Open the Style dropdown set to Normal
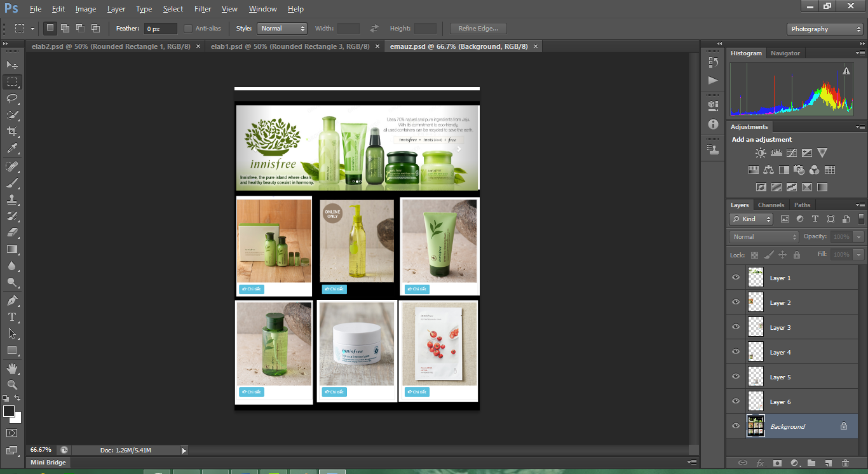This screenshot has width=868, height=474. [x=282, y=29]
